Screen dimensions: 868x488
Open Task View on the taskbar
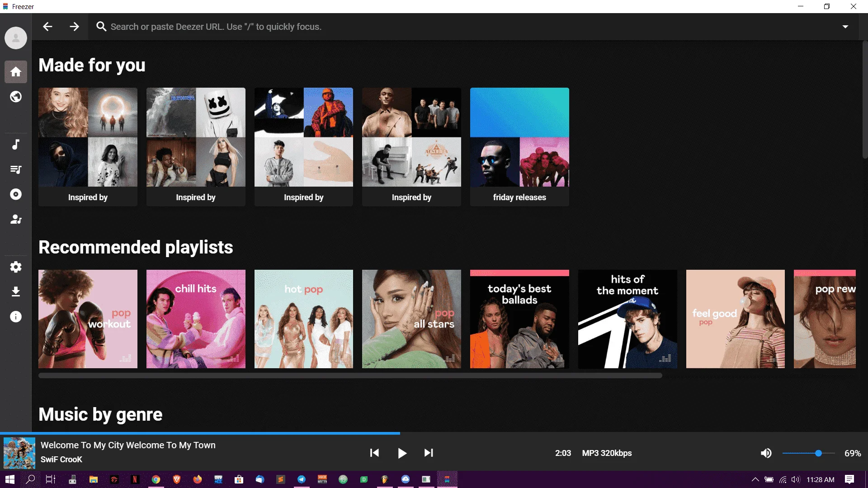[x=51, y=479]
